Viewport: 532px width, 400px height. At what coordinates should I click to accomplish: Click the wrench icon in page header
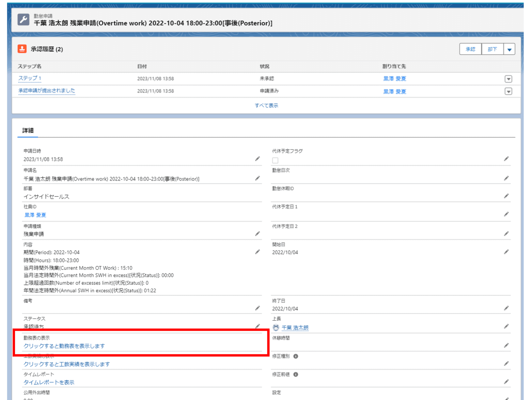(x=24, y=19)
